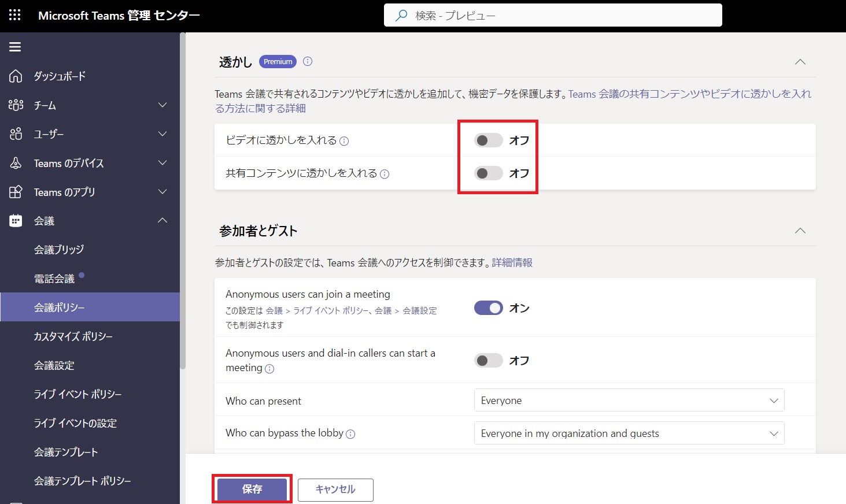This screenshot has width=846, height=504.
Task: Click the Teams のデバイス bell icon
Action: pos(16,163)
